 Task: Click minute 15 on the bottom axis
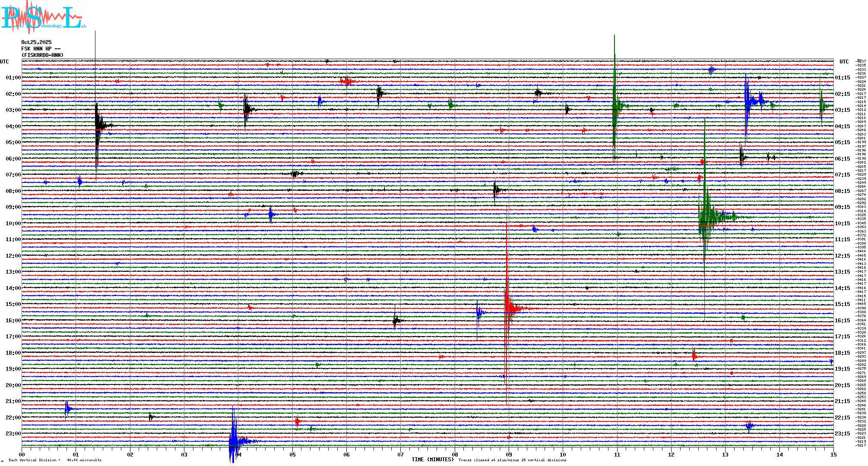(833, 454)
